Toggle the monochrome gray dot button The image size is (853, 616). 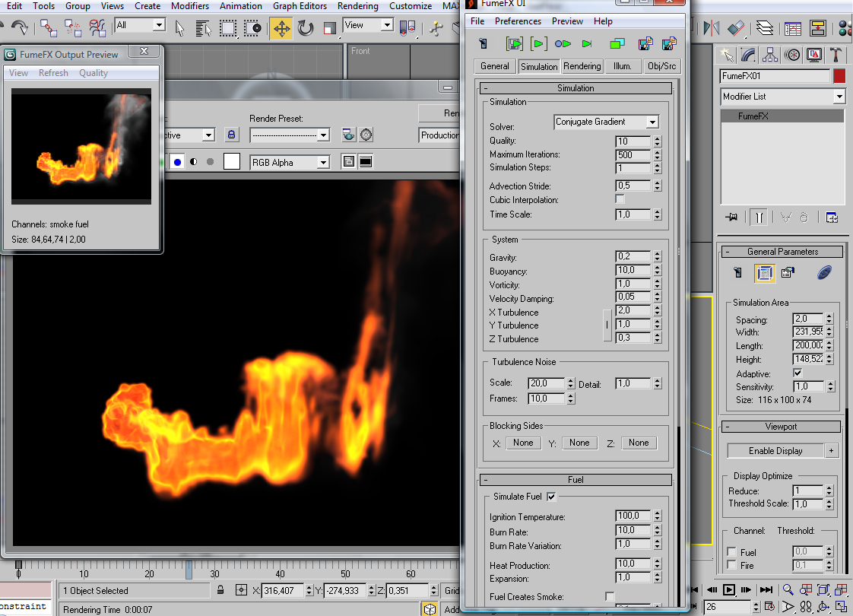[x=210, y=162]
